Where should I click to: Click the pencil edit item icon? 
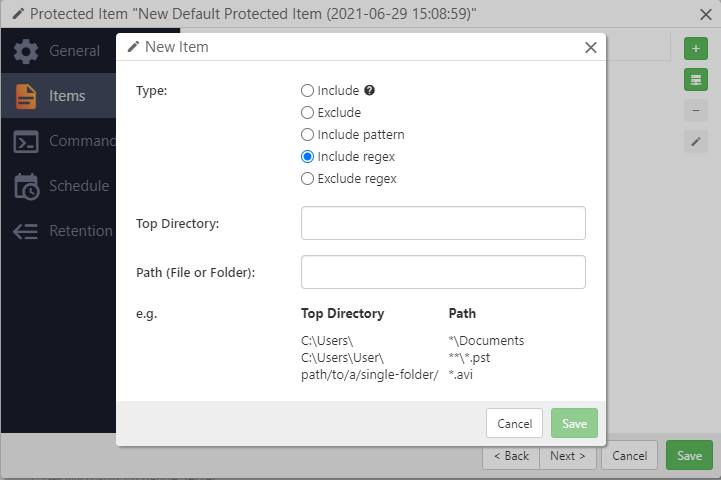[695, 142]
